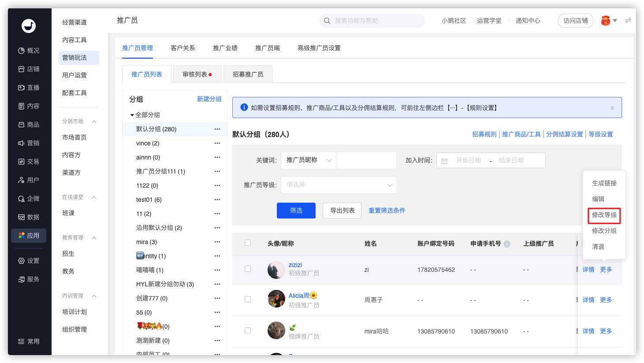Click the 访问店铺 button
Screen dimensions: 644x363
(x=576, y=21)
